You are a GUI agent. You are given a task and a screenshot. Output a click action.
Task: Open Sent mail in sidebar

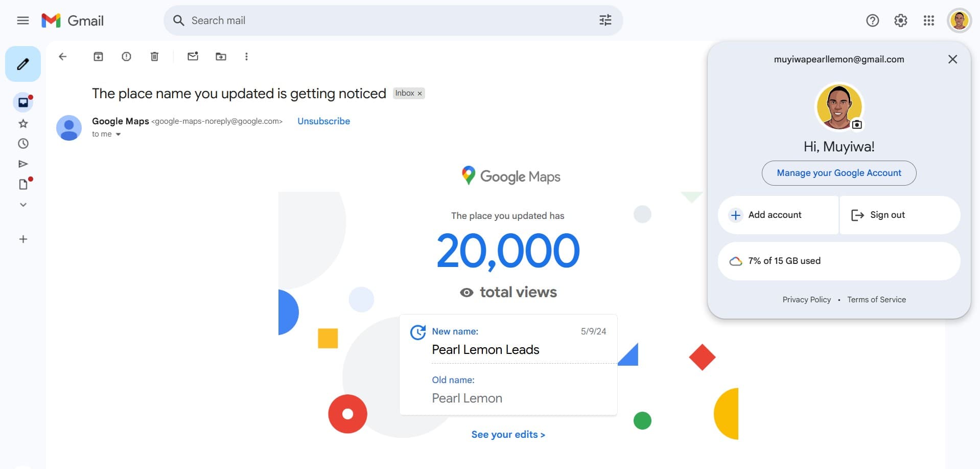pos(23,164)
